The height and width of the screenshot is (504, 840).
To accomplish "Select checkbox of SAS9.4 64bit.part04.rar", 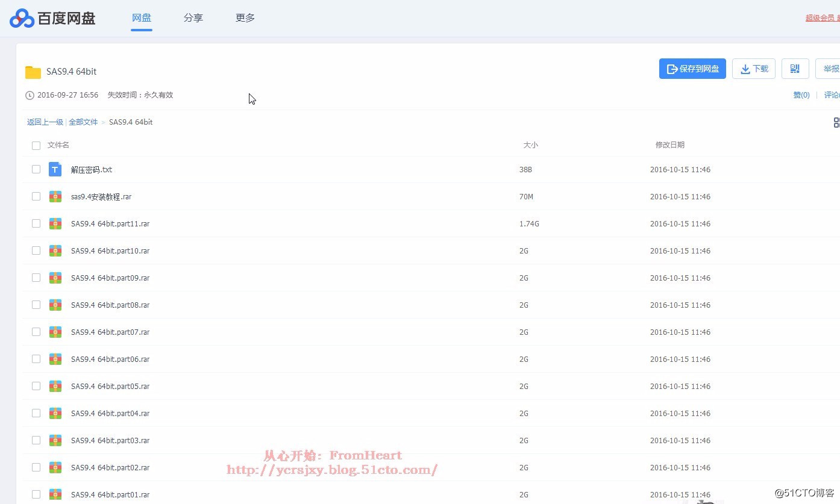I will [36, 413].
